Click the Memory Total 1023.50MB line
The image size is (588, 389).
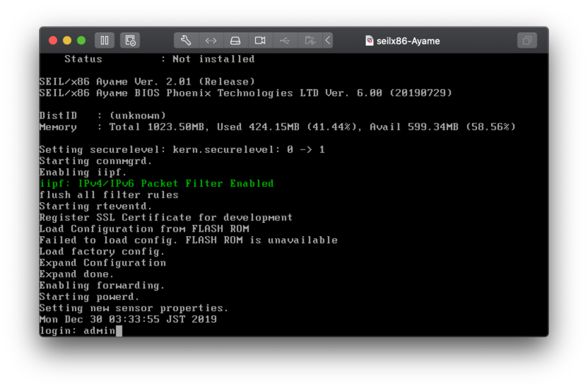pos(278,126)
